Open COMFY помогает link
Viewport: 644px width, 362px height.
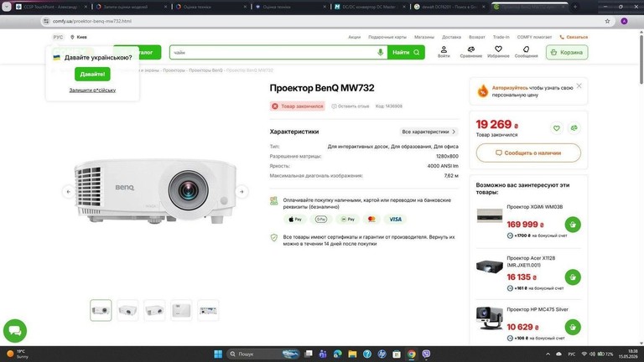[534, 37]
